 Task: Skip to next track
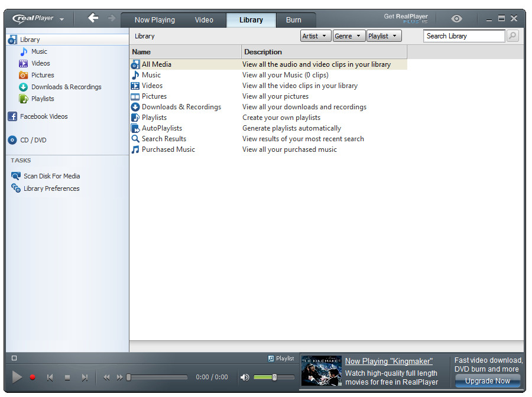[85, 378]
